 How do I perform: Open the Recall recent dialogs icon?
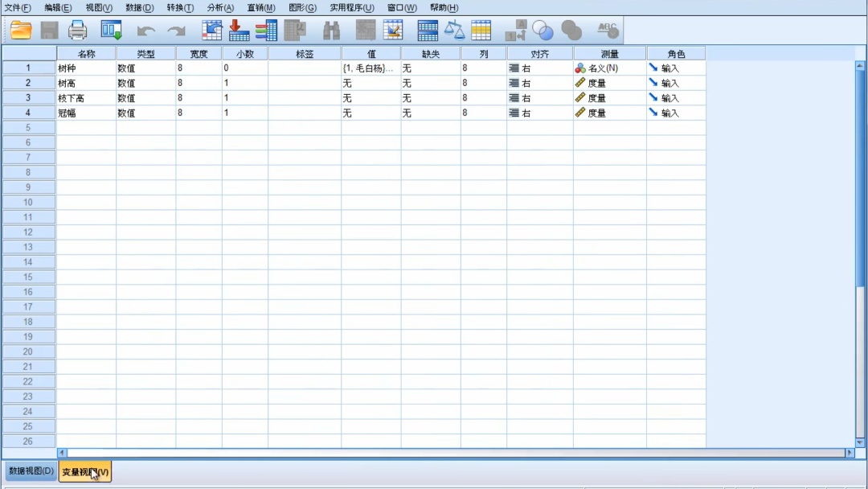click(111, 31)
